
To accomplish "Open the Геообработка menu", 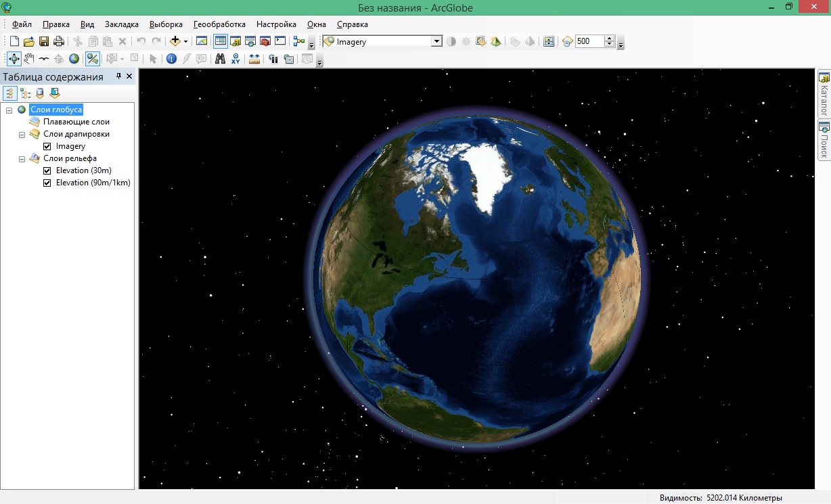I will [219, 24].
